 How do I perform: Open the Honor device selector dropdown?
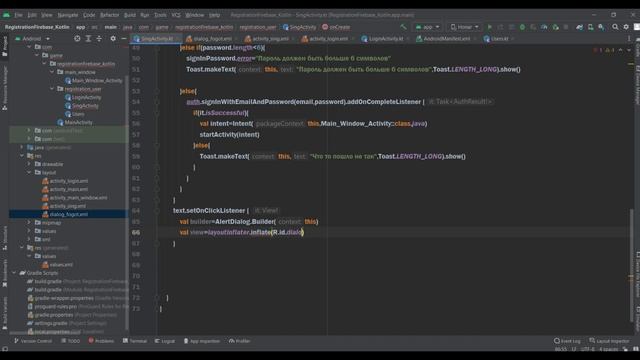click(464, 27)
